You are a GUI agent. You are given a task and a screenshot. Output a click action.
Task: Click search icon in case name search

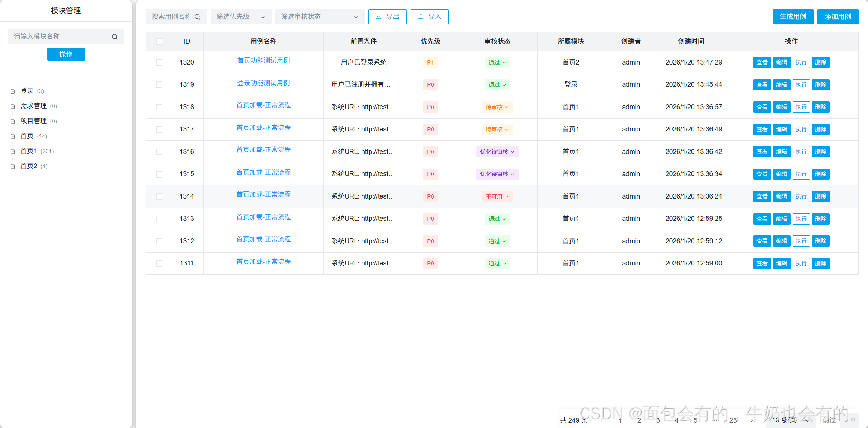(197, 17)
